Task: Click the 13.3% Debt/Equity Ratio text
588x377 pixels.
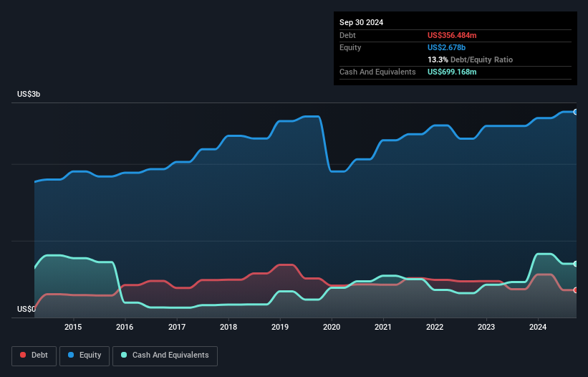Action: click(x=470, y=59)
